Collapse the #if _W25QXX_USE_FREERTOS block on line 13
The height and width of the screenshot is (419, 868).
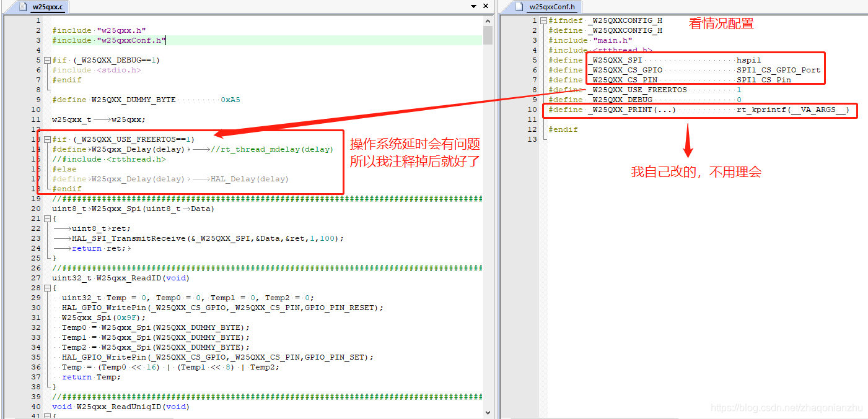[46, 139]
